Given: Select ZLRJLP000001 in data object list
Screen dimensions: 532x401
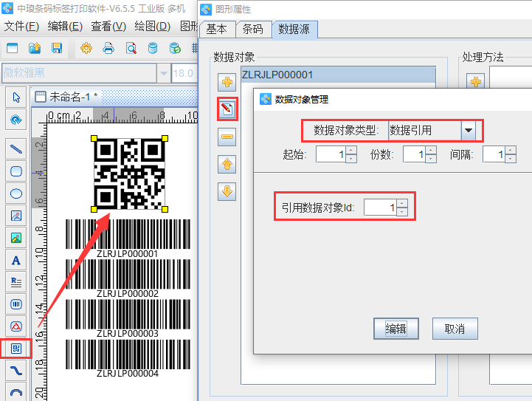Looking at the screenshot, I should 338,75.
